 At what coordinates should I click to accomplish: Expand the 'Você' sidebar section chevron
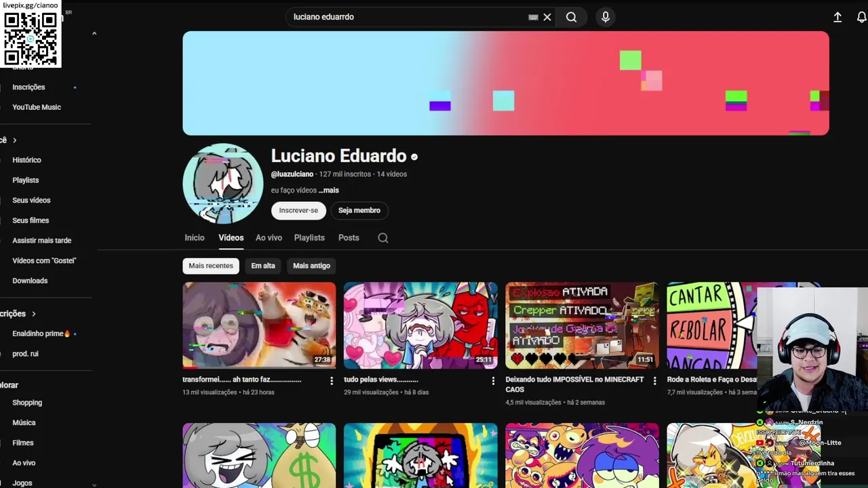(x=14, y=140)
